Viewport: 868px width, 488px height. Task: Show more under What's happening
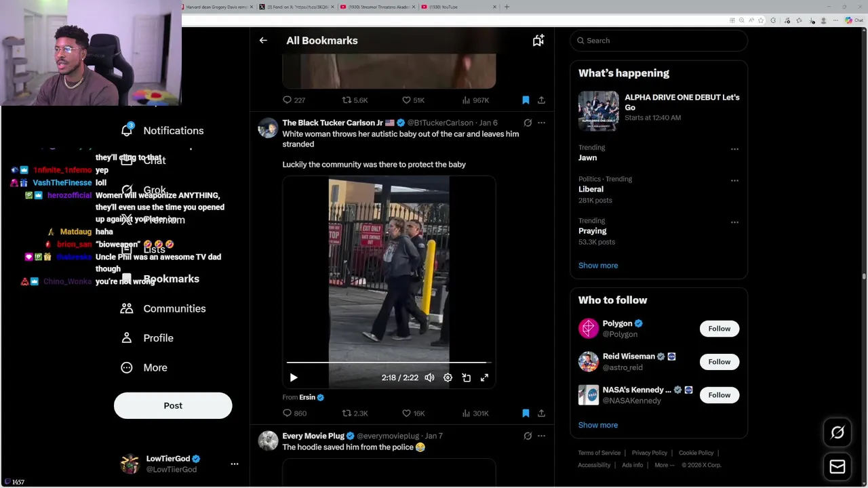tap(598, 266)
